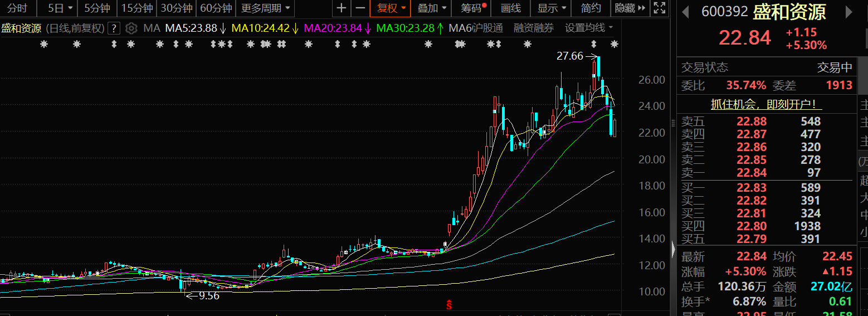
Task: Toggle the 简约 simple view mode
Action: [591, 8]
